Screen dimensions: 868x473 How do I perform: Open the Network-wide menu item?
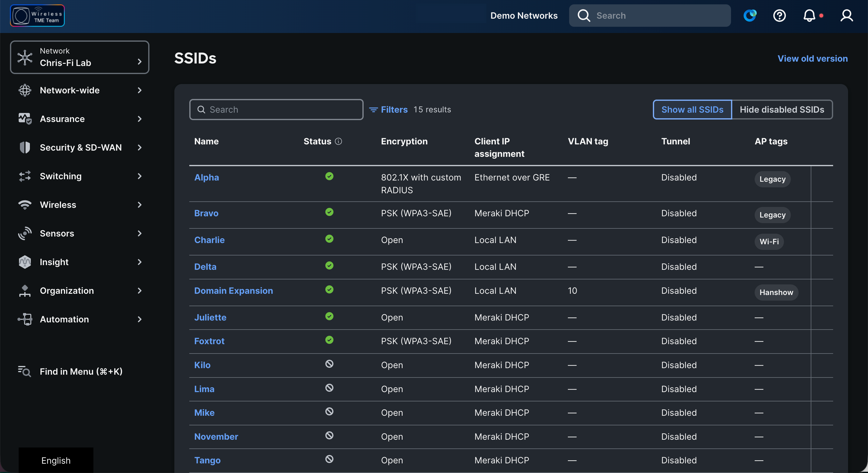[x=70, y=90]
